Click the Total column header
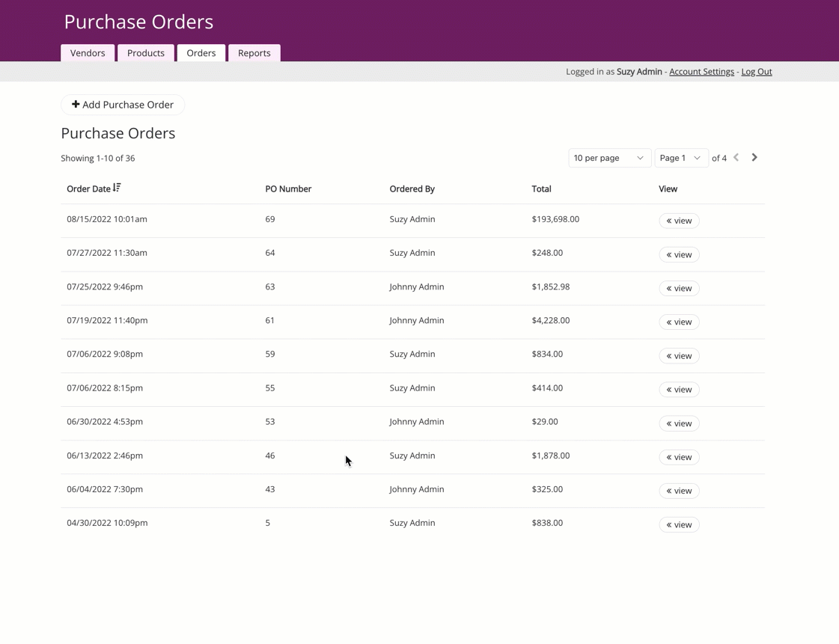 pyautogui.click(x=541, y=189)
